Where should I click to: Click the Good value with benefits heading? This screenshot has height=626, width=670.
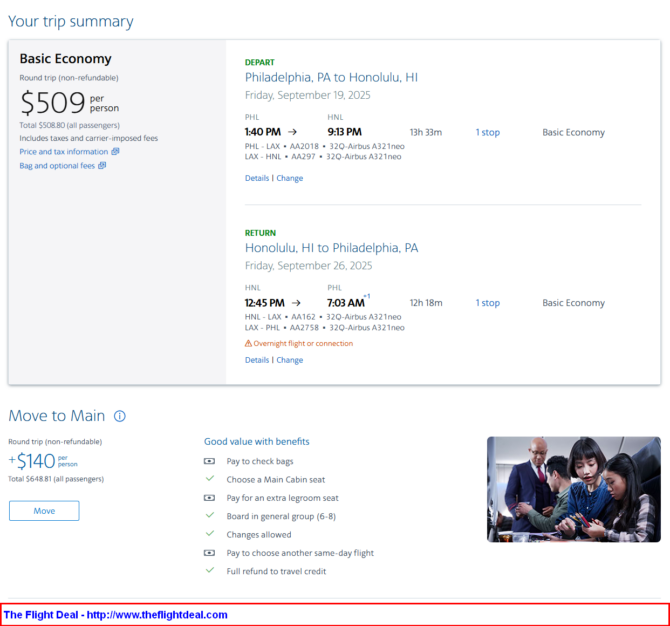(x=256, y=442)
